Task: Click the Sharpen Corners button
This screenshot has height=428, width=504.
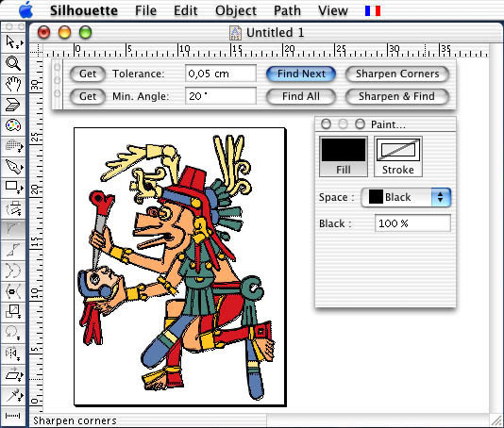Action: (397, 74)
